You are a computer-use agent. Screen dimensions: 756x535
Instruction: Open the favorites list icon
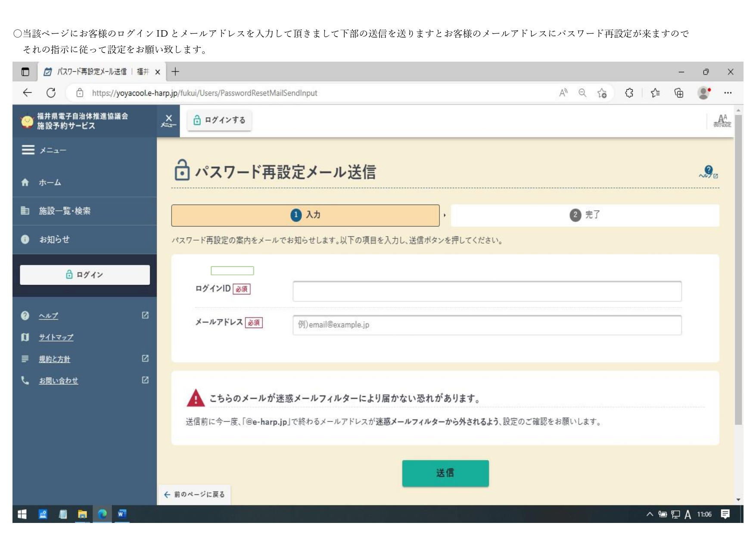(x=655, y=93)
